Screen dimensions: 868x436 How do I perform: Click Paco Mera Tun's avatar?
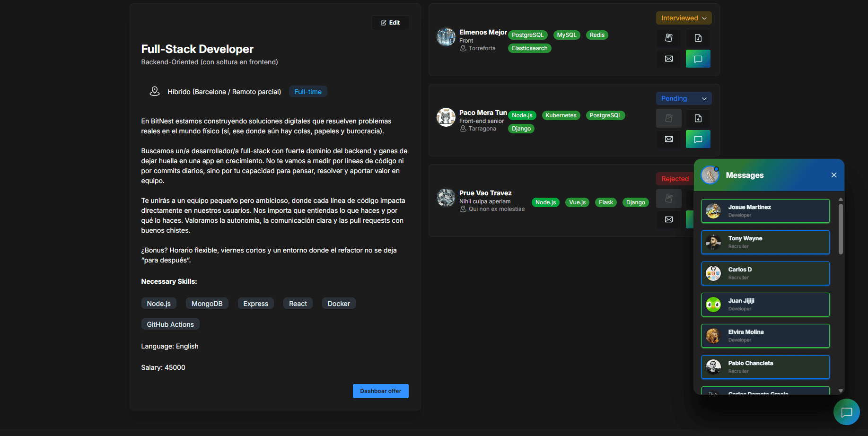pyautogui.click(x=446, y=117)
